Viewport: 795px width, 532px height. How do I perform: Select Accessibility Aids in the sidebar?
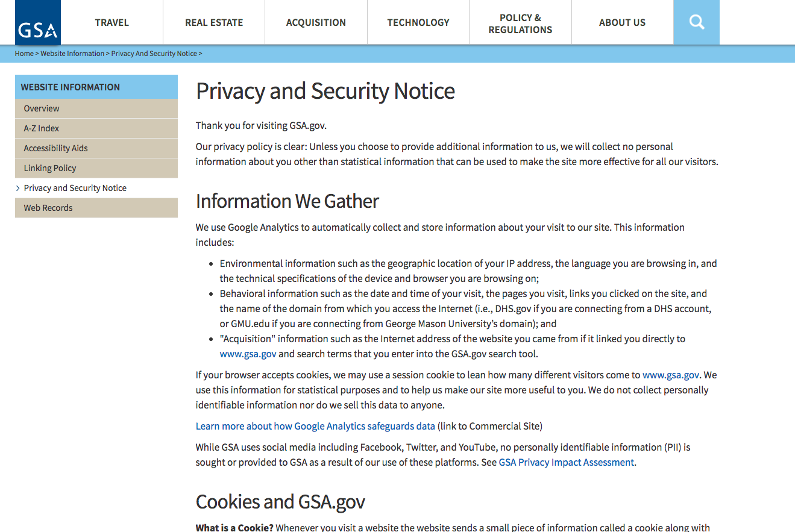coord(55,148)
